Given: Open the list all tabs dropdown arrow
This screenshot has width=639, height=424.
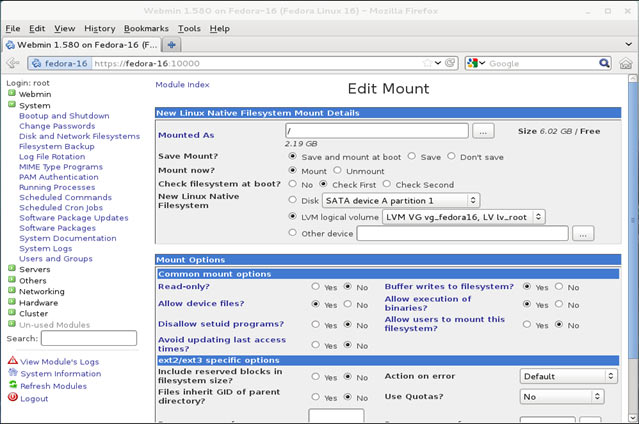Looking at the screenshot, I should [x=628, y=44].
